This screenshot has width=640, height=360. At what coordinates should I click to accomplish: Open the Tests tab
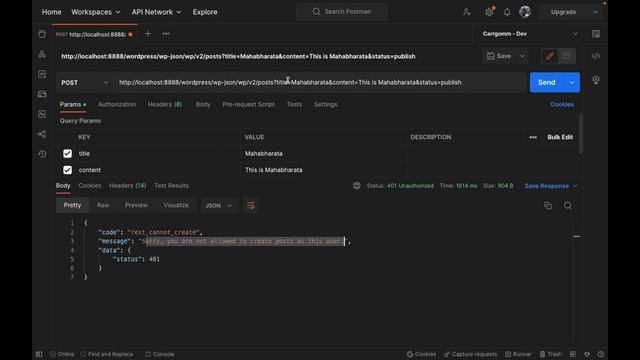coord(294,104)
